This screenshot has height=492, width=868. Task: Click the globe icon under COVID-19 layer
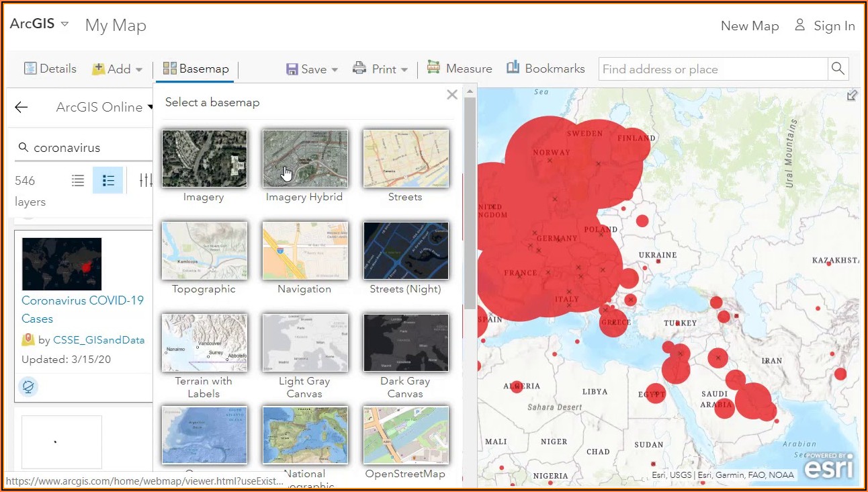click(x=29, y=386)
